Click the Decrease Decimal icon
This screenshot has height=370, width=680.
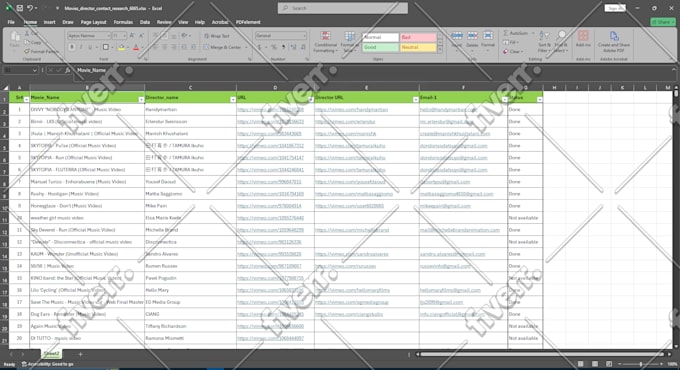point(303,47)
